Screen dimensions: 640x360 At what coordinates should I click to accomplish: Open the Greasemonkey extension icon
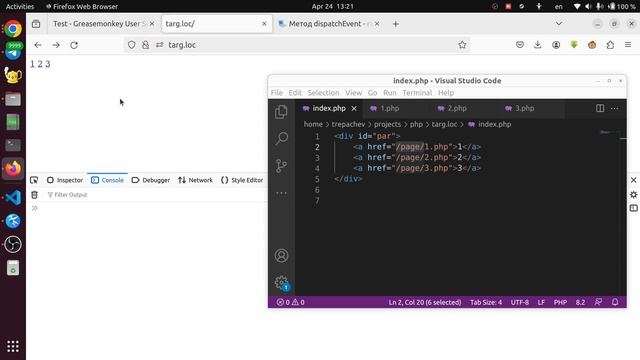pos(592,45)
